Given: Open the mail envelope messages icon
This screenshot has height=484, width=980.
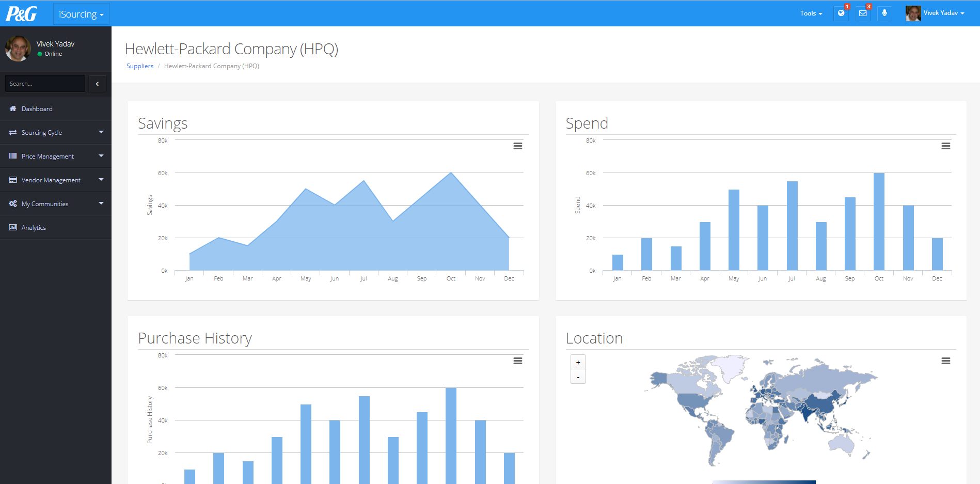Looking at the screenshot, I should [863, 13].
